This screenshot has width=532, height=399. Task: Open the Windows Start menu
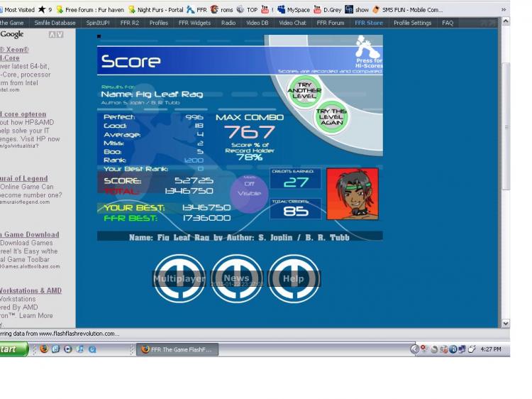13,349
